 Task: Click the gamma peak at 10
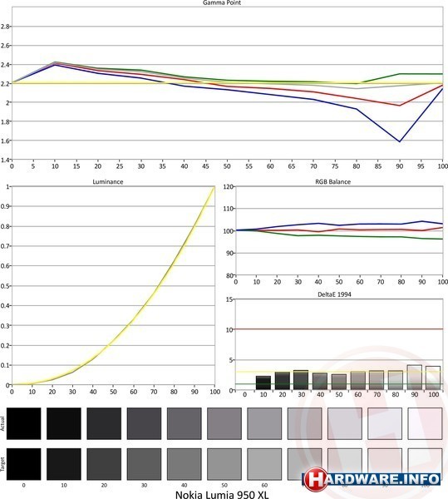click(56, 63)
